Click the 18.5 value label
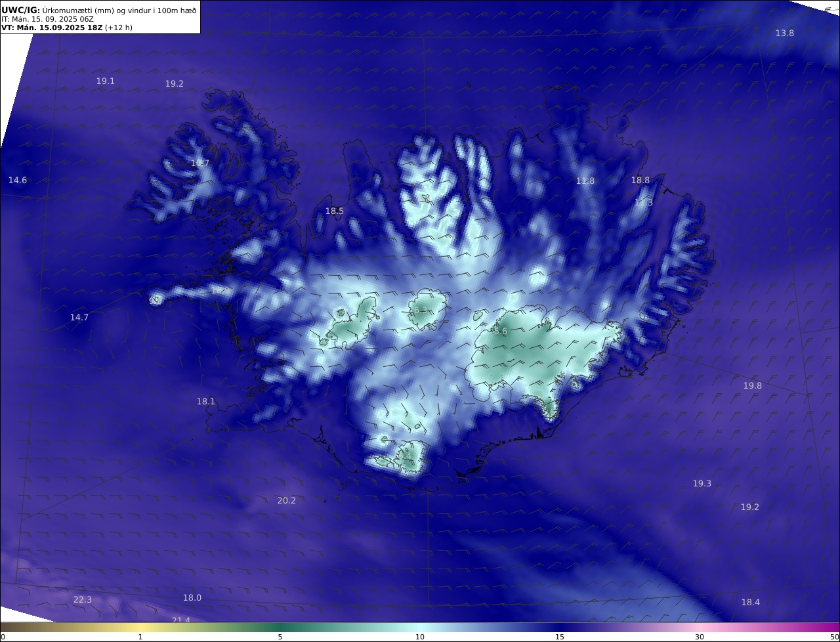Image resolution: width=840 pixels, height=642 pixels. 335,211
